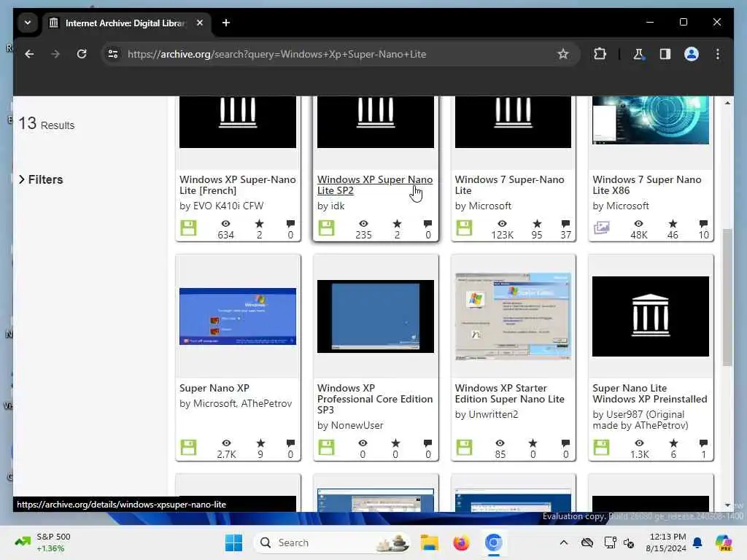Open Chrome Labs flask icon
This screenshot has height=560, width=747.
pos(638,54)
